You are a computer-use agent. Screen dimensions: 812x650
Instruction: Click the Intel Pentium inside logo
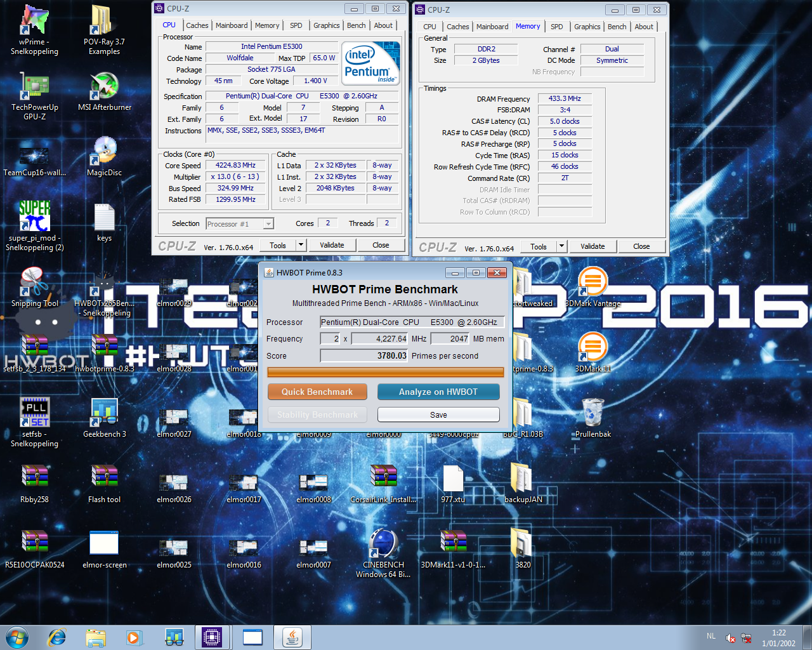point(371,63)
